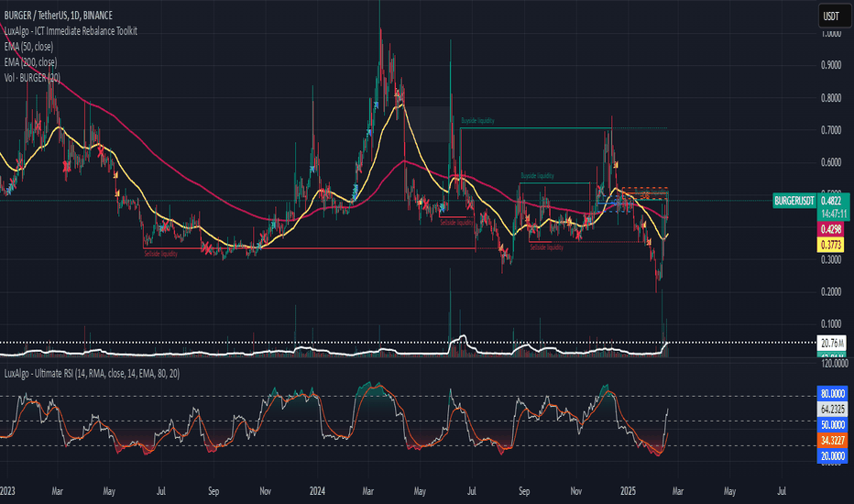854x504 pixels.
Task: Click the Sellside liquidity label near July 2023
Action: tap(160, 254)
